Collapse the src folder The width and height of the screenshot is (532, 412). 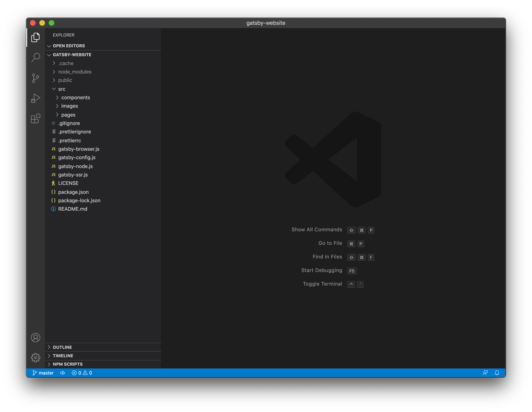click(x=103, y=89)
